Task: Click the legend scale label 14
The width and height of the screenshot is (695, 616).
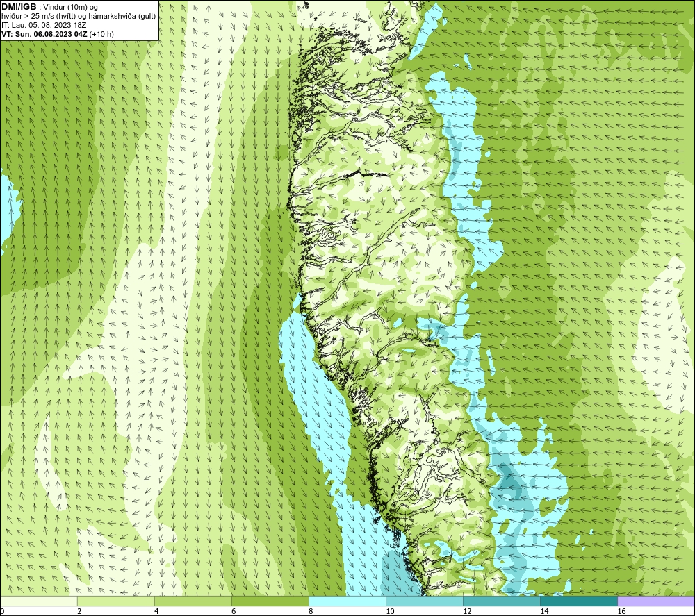Action: coord(544,612)
